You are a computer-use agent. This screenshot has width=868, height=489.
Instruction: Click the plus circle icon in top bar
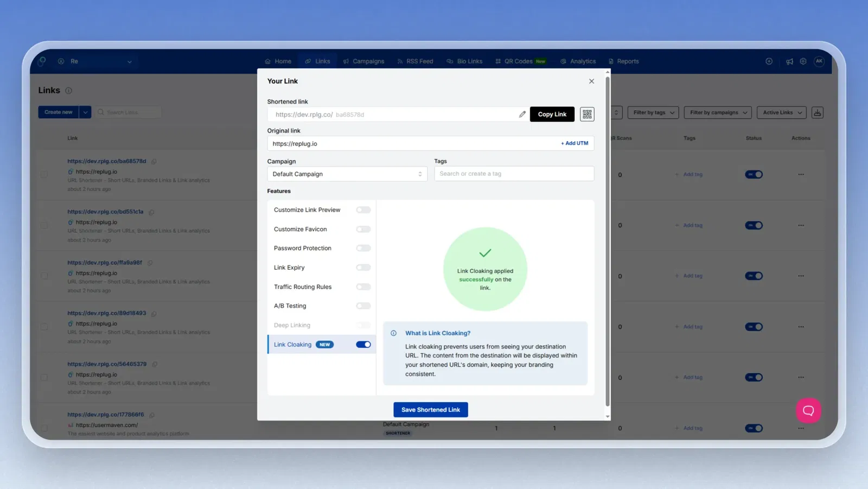pyautogui.click(x=769, y=61)
